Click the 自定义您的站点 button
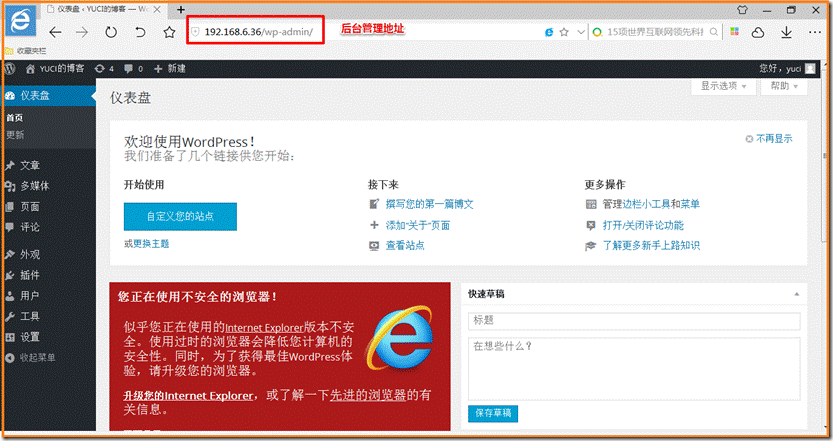 (180, 216)
